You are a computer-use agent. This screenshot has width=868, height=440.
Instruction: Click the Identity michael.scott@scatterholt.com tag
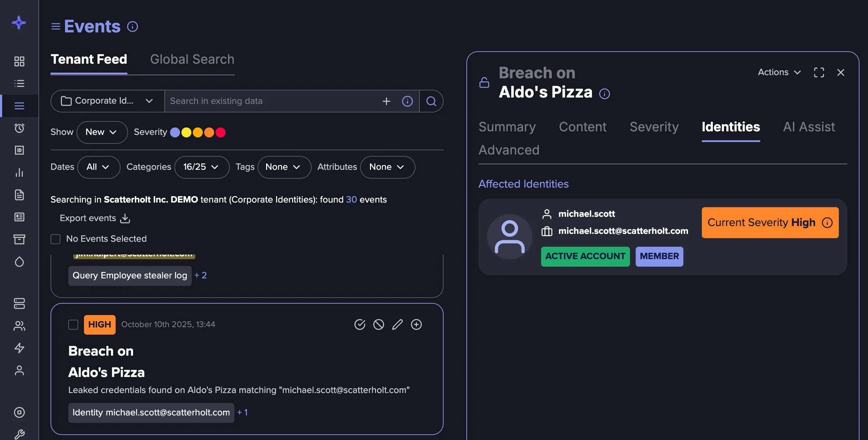coord(151,413)
